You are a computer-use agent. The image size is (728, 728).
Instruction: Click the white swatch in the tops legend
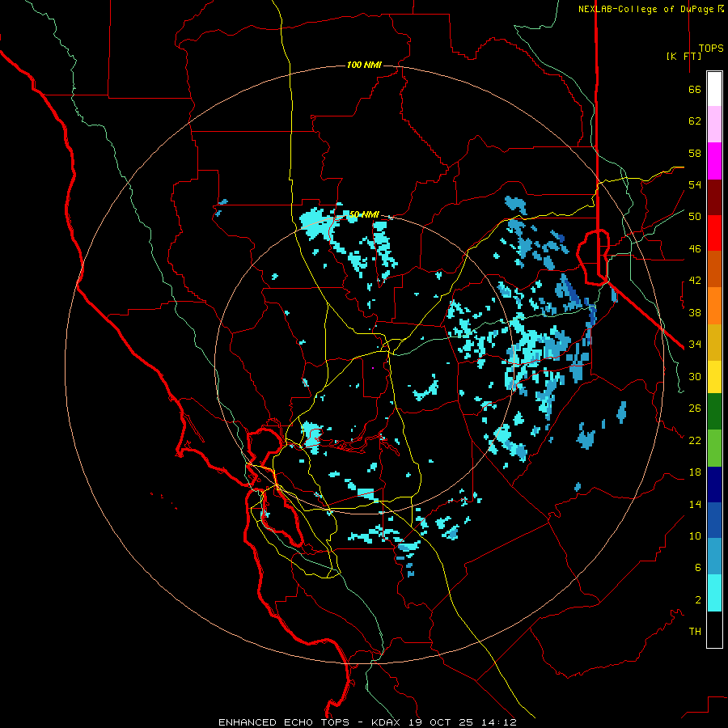[x=714, y=89]
